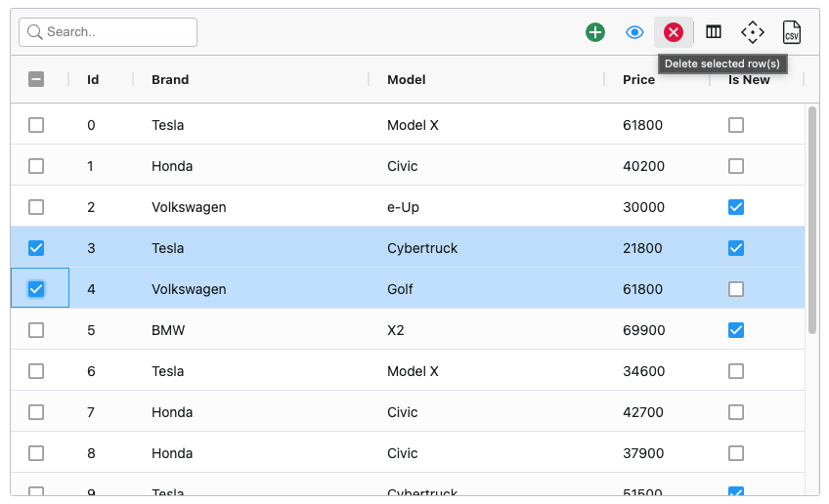Select the row with Id 8
Screen dimensions: 829x504
tap(36, 453)
